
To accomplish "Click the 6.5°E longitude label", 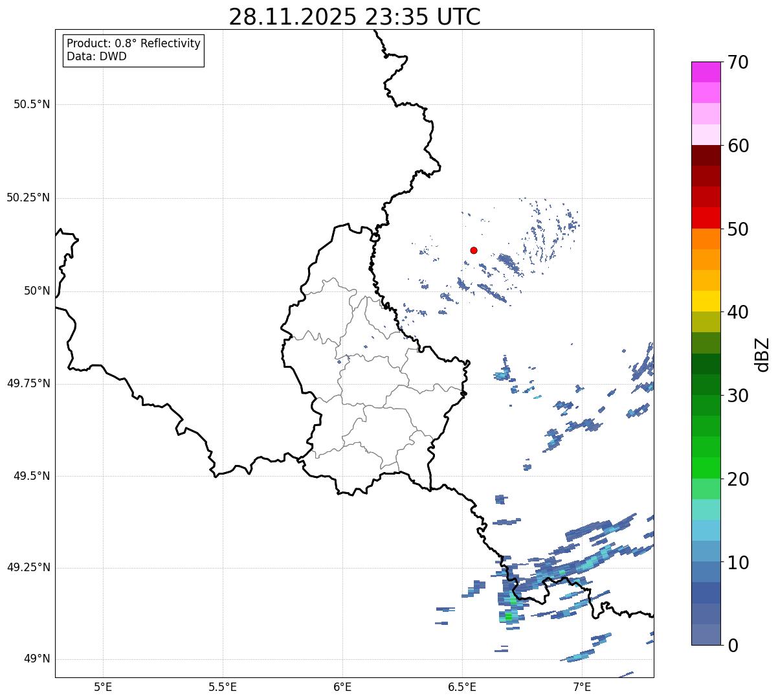I will (462, 686).
